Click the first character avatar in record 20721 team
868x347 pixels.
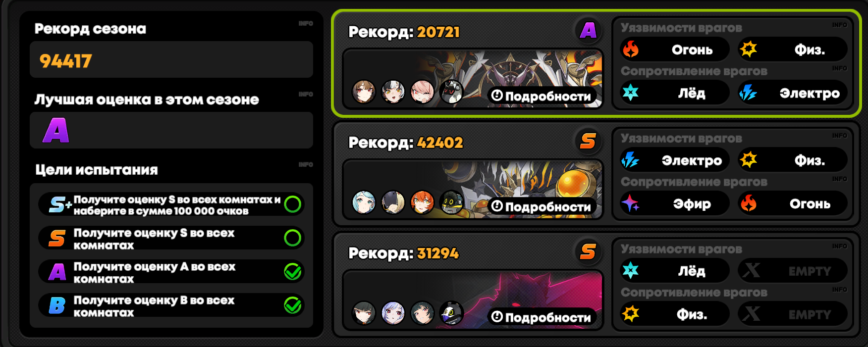coord(364,92)
